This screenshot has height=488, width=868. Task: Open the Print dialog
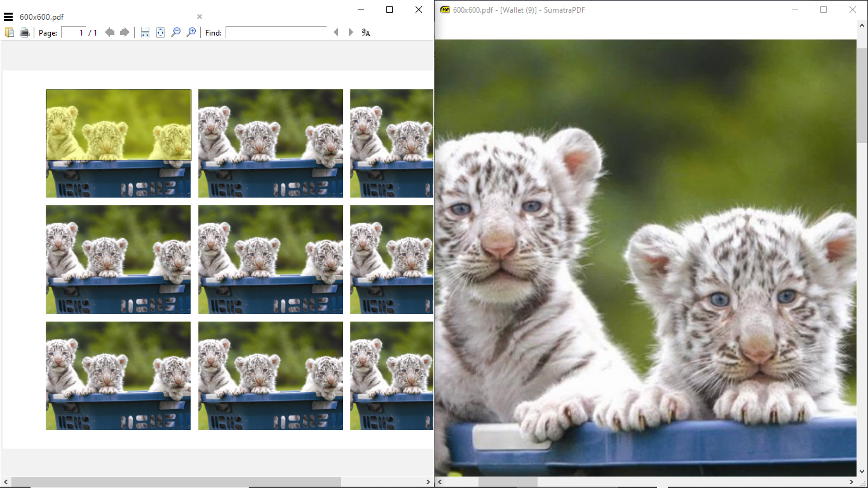pyautogui.click(x=25, y=32)
